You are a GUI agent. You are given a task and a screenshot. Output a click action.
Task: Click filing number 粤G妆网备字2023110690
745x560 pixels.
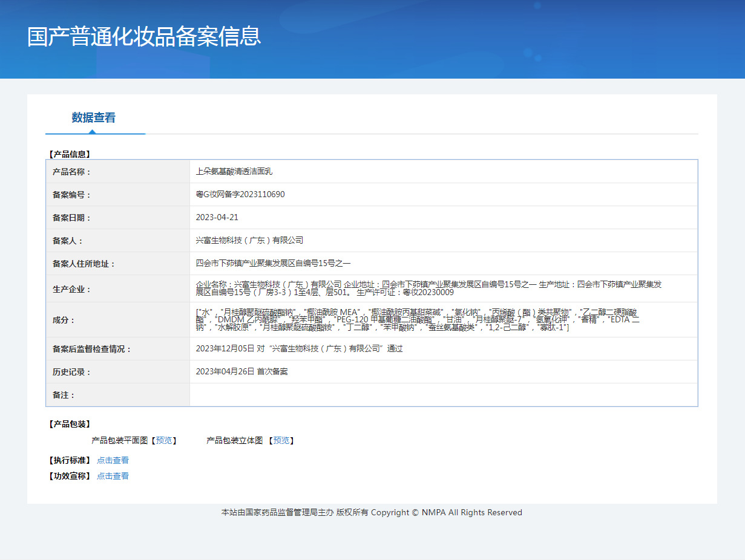tap(240, 194)
